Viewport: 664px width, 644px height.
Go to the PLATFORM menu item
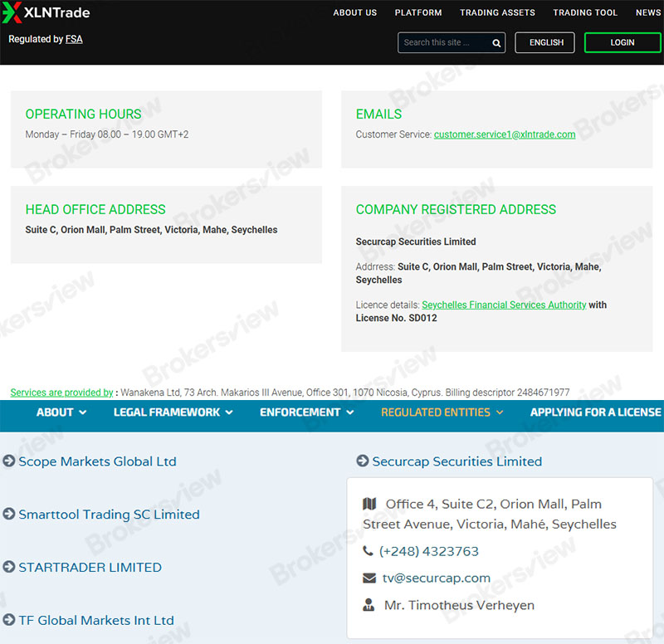tap(418, 12)
